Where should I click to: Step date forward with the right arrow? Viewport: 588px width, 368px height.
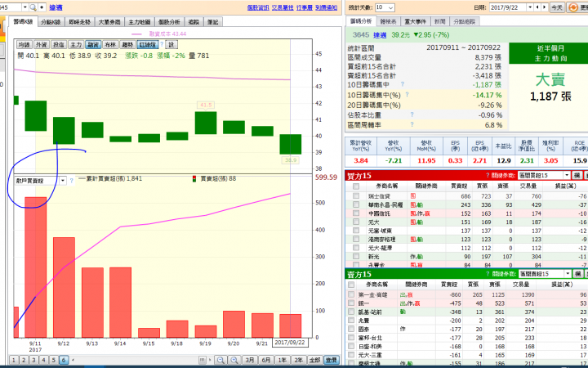pos(544,7)
